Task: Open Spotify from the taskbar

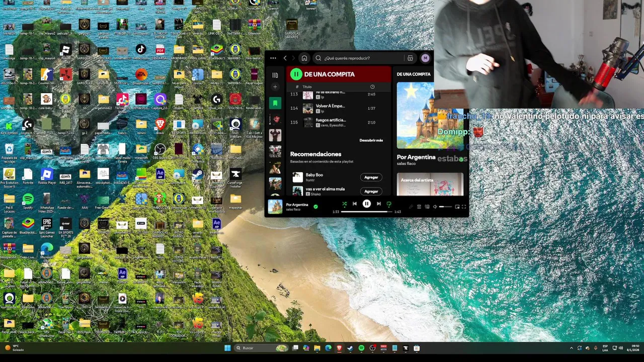Action: pos(361,348)
